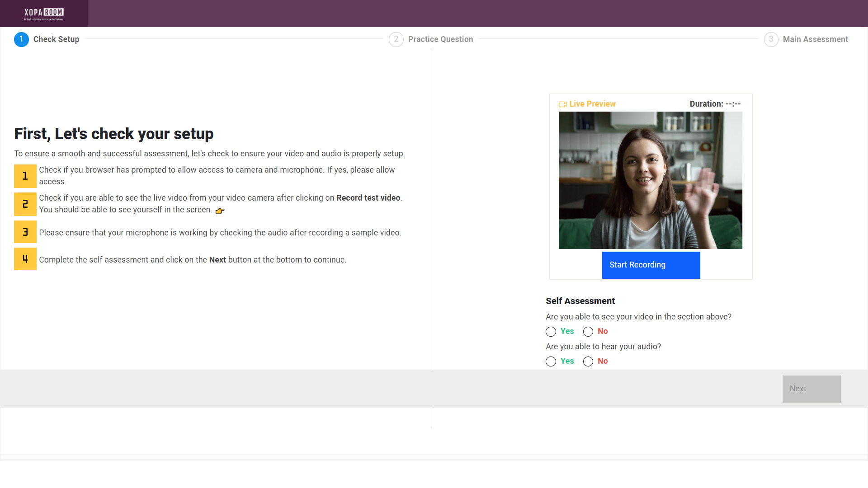Click the Next button
Image resolution: width=868 pixels, height=488 pixels.
tap(811, 389)
